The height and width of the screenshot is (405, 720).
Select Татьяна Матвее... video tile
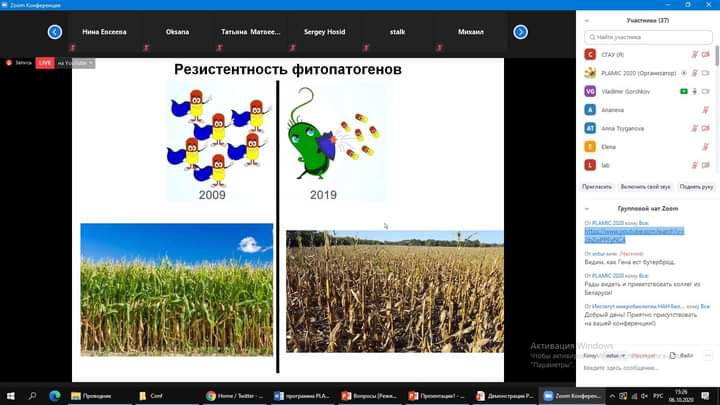pos(251,34)
